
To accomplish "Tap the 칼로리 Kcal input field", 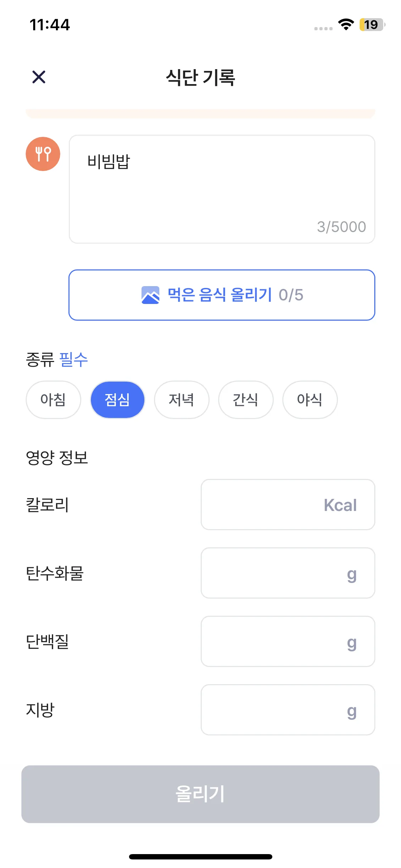I will tap(288, 505).
